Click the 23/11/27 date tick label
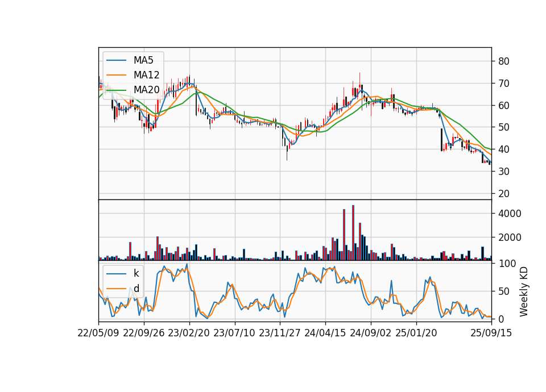The height and width of the screenshot is (392, 546). pyautogui.click(x=280, y=333)
